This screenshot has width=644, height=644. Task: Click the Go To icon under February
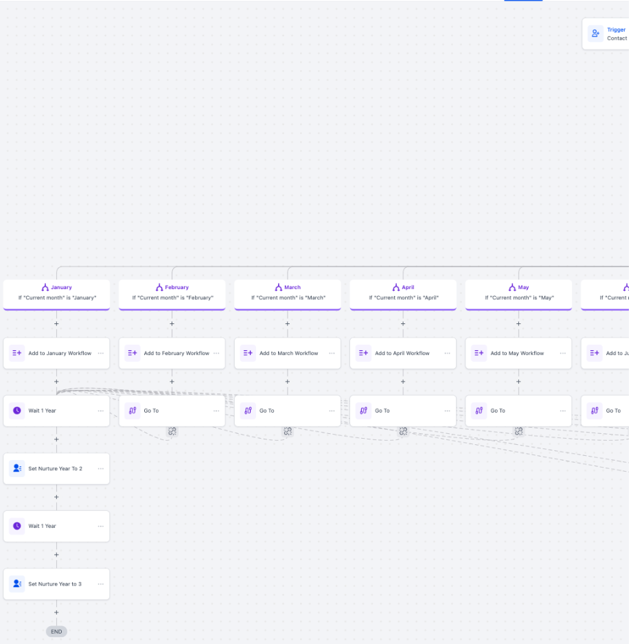pos(133,411)
